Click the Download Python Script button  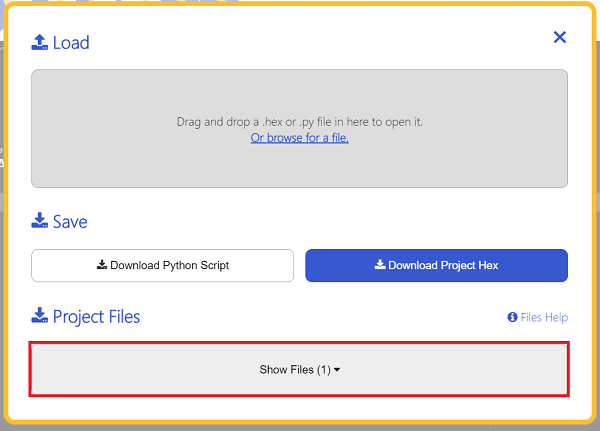[163, 266]
